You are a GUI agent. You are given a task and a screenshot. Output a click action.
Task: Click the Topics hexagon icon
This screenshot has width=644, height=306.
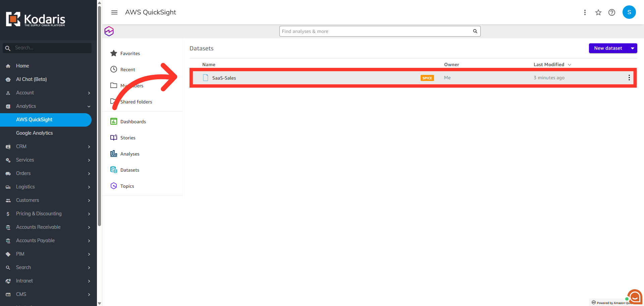point(114,186)
